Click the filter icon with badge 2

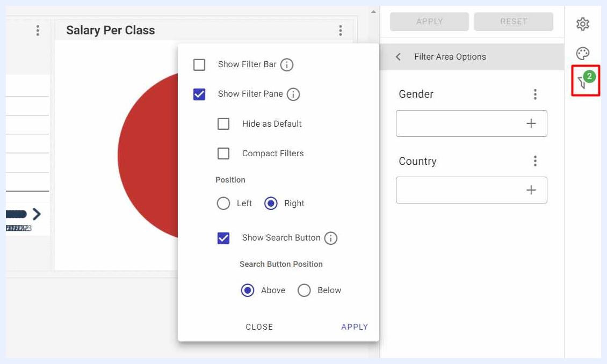(586, 81)
